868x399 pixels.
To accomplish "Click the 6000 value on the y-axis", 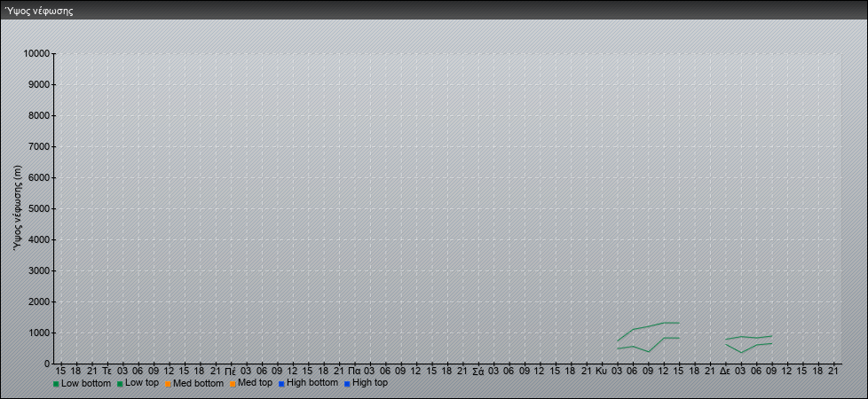I will click(39, 177).
